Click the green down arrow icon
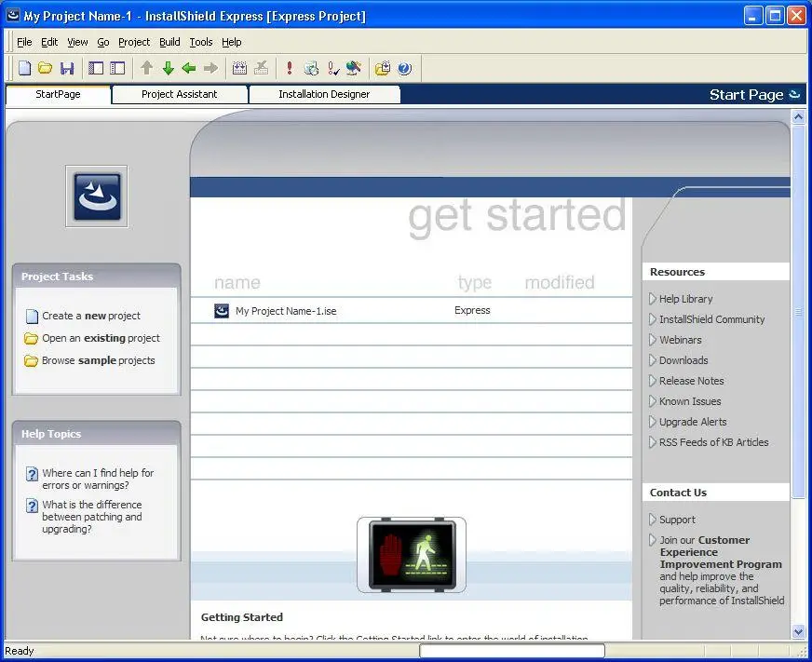Image resolution: width=812 pixels, height=662 pixels. (x=169, y=68)
